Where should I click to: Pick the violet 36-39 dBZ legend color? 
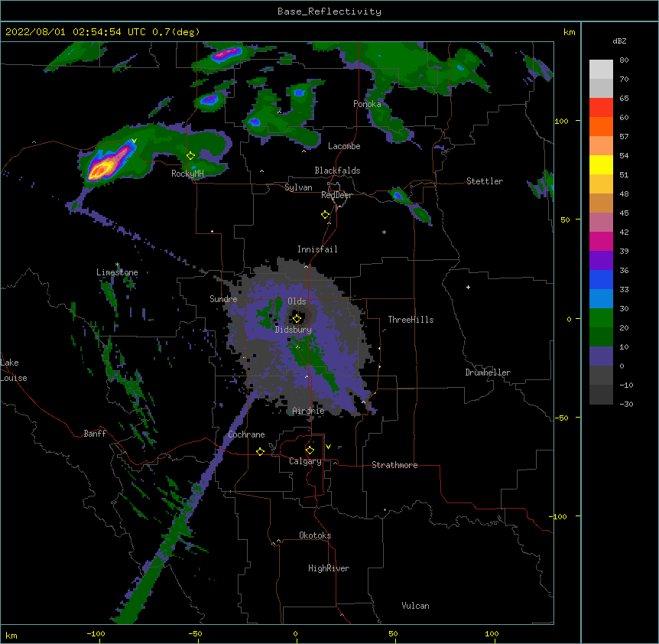[x=601, y=261]
